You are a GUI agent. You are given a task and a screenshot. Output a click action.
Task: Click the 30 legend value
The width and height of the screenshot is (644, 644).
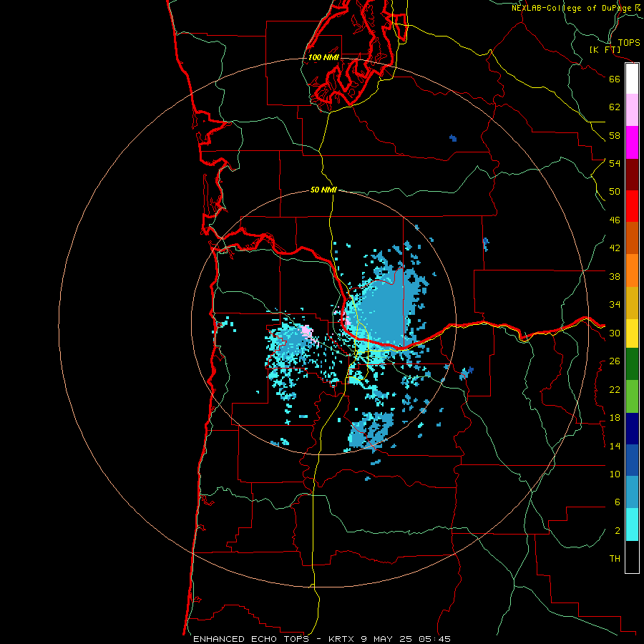[x=615, y=333]
